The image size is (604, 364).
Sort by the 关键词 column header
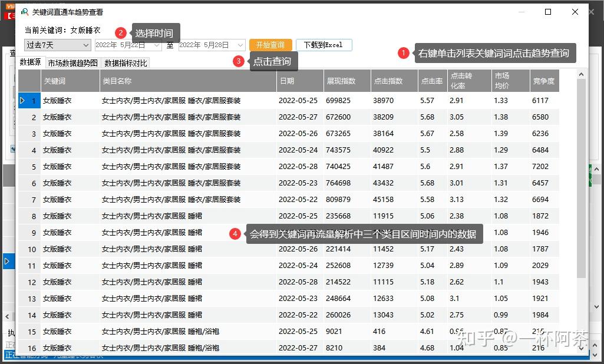click(70, 81)
